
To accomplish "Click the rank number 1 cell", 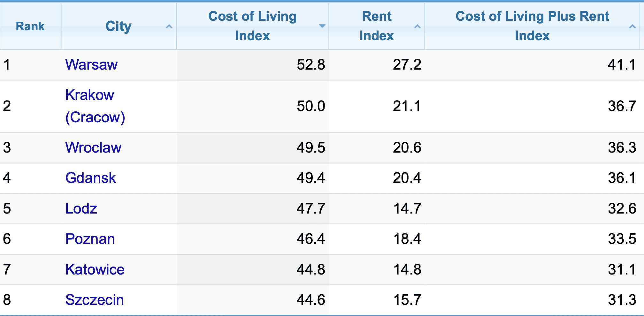I will pyautogui.click(x=7, y=64).
